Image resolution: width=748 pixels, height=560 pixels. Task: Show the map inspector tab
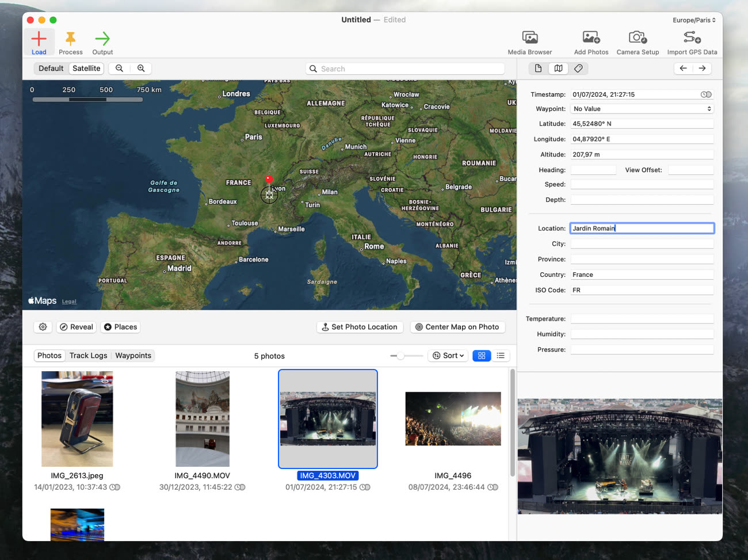tap(558, 68)
